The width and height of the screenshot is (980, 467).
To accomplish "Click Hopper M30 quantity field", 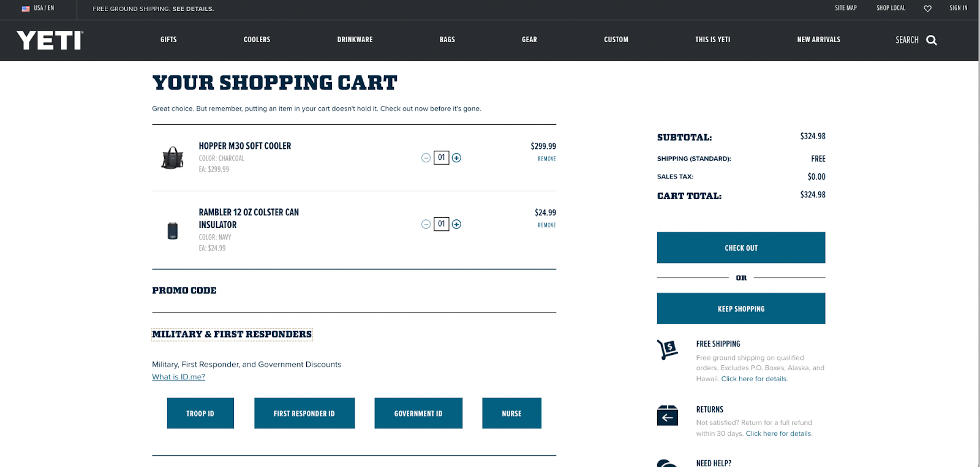I will click(x=441, y=158).
